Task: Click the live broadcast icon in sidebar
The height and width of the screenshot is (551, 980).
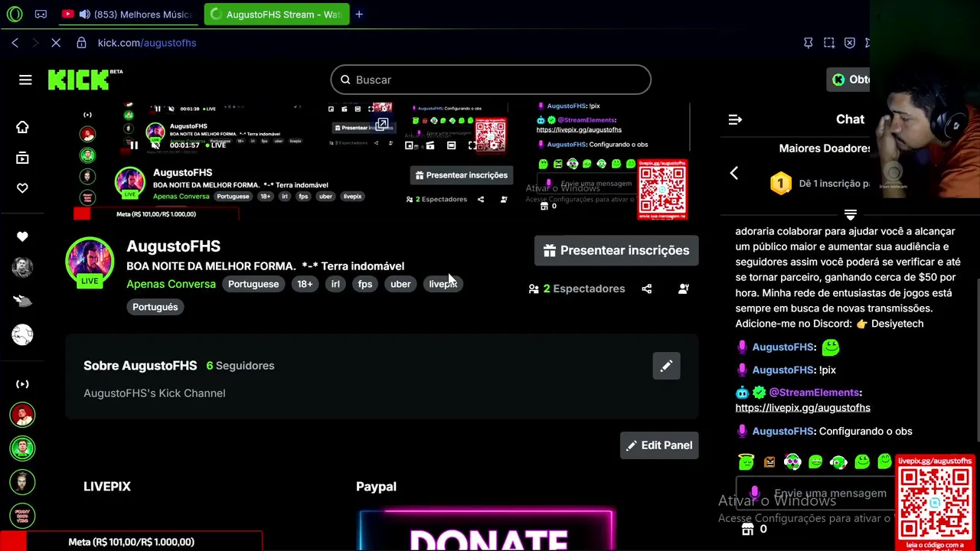Action: point(22,383)
